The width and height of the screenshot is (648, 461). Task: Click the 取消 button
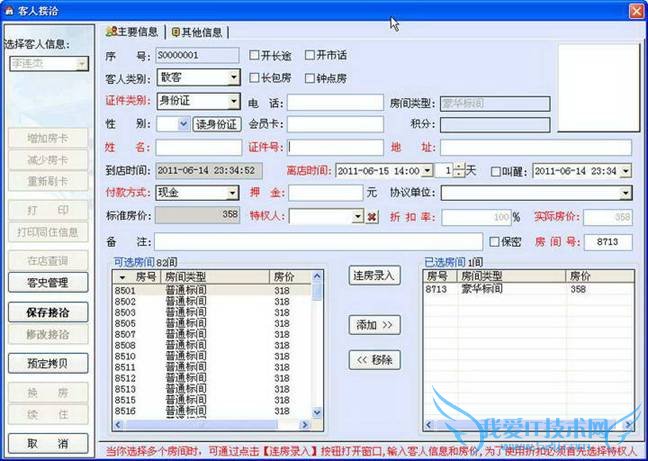48,444
